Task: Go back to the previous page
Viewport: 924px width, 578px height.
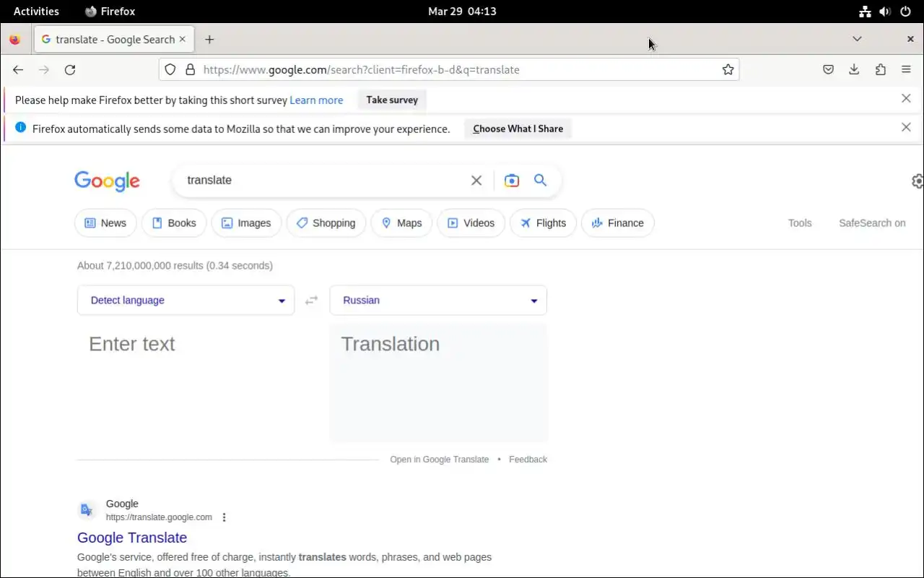Action: (18, 69)
